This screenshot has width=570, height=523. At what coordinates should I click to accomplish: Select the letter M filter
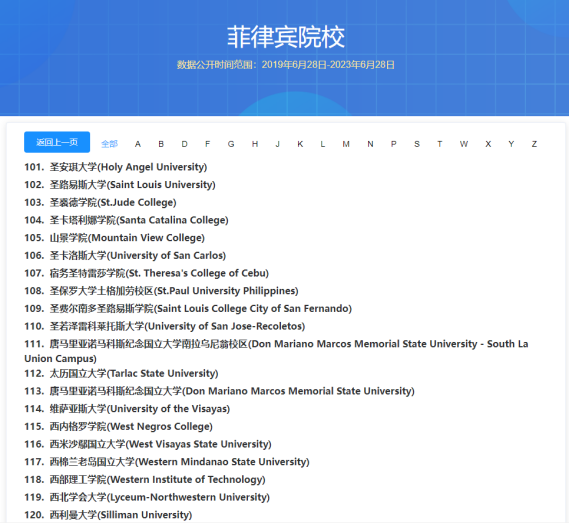click(346, 144)
